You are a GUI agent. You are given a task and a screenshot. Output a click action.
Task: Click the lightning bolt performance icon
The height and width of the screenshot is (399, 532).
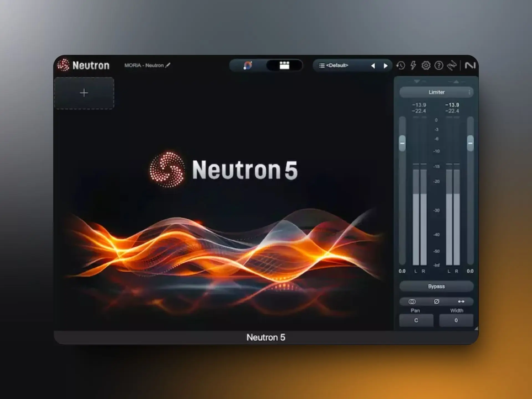point(413,65)
